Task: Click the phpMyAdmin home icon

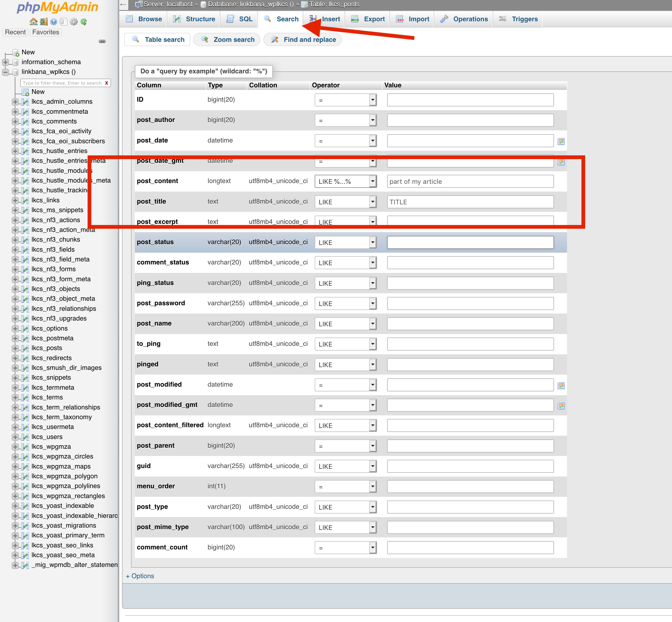Action: click(x=34, y=22)
